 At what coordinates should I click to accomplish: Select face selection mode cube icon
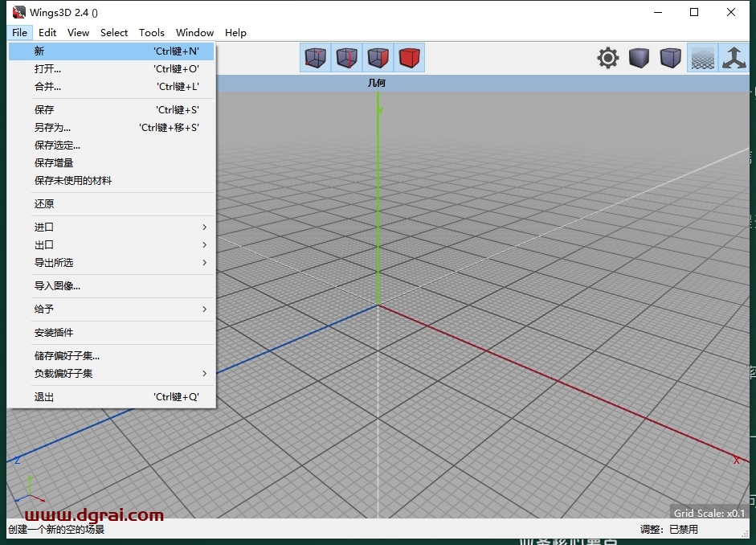pyautogui.click(x=378, y=57)
